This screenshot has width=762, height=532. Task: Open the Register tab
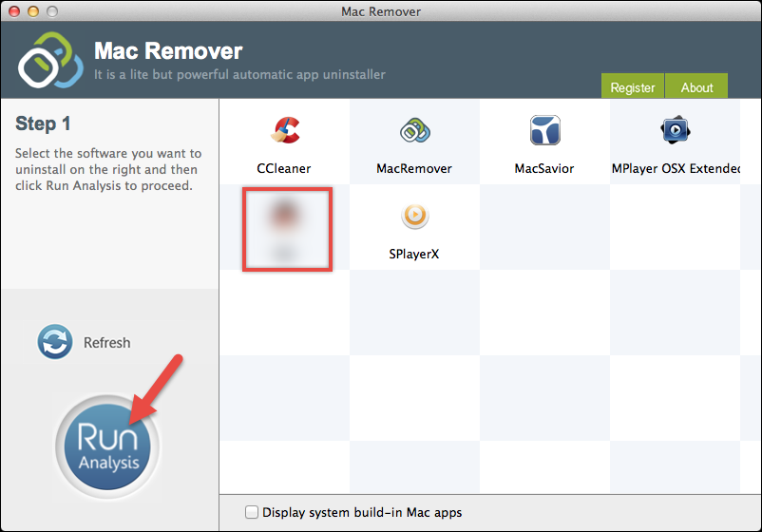pyautogui.click(x=632, y=86)
